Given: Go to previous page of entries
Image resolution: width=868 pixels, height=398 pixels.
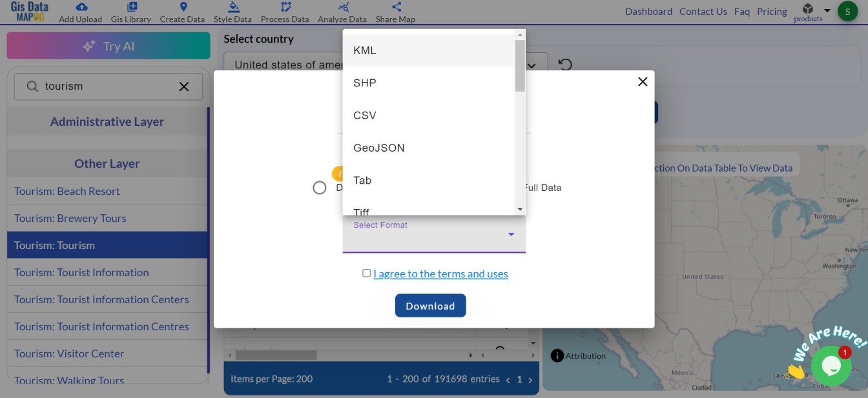Looking at the screenshot, I should point(508,380).
